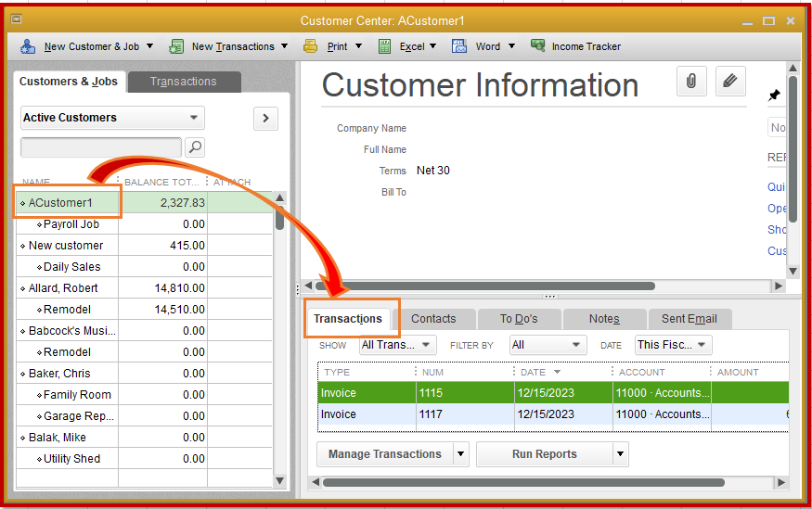Open Word dropdown arrow

point(511,46)
